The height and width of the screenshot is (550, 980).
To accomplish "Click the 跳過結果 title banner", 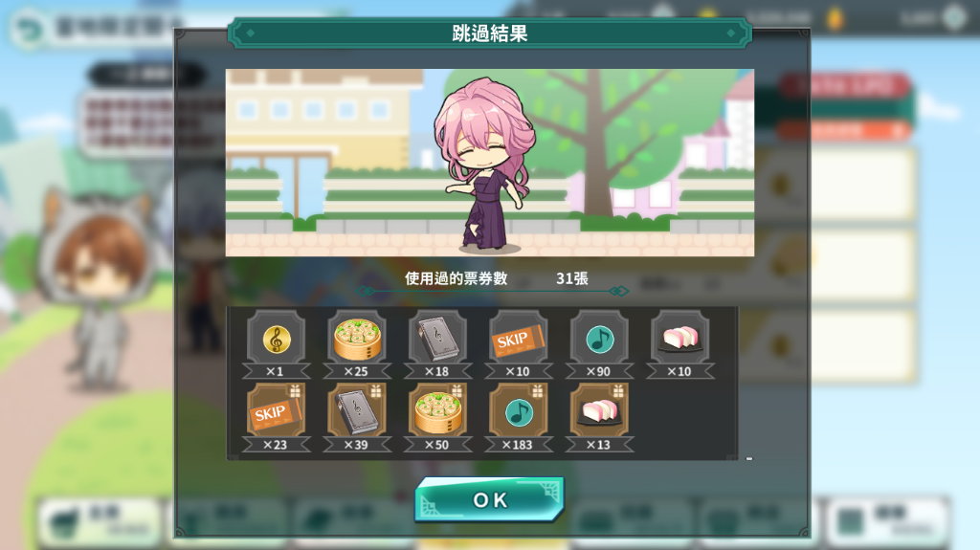I will click(489, 33).
